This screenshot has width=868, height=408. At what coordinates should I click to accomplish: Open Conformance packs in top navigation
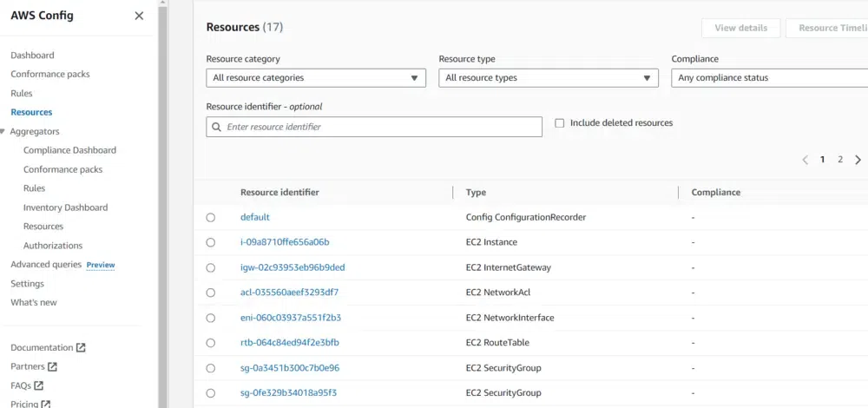point(49,74)
